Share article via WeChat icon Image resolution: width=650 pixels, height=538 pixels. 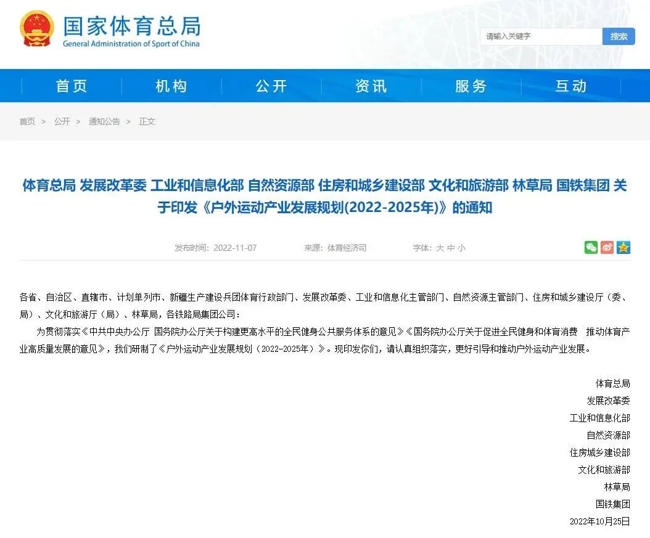pos(591,247)
